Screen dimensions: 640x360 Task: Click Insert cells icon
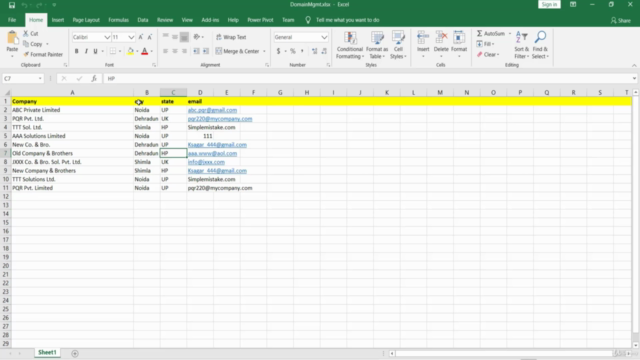[x=423, y=38]
